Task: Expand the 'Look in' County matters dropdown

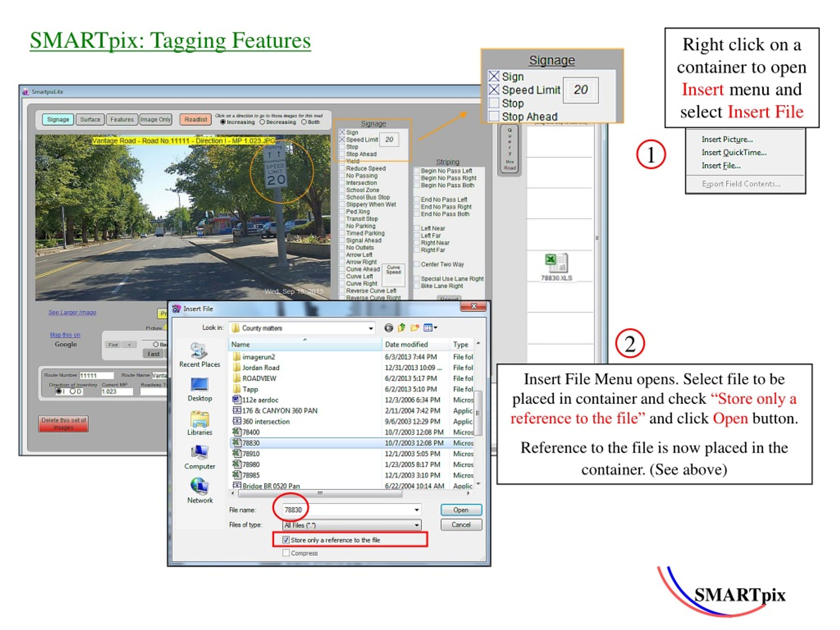Action: coord(371,328)
